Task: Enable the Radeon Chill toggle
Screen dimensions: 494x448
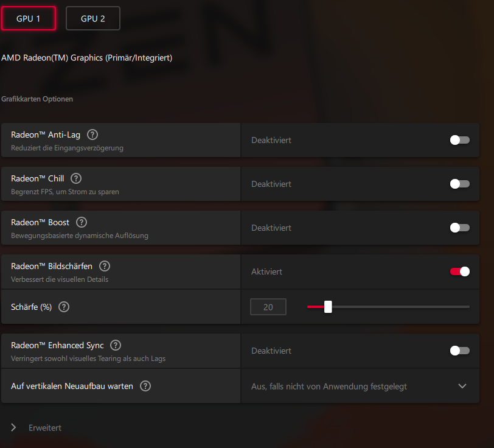Action: point(460,184)
